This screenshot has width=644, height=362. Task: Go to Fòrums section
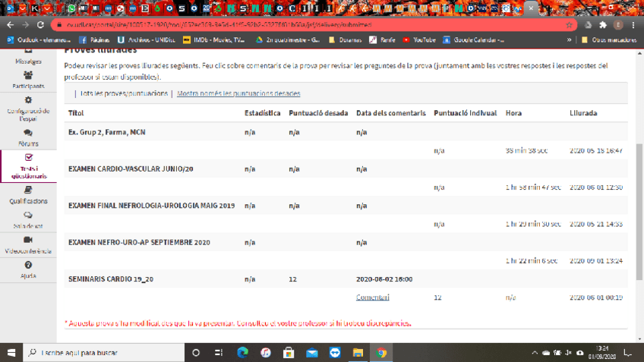pyautogui.click(x=28, y=137)
